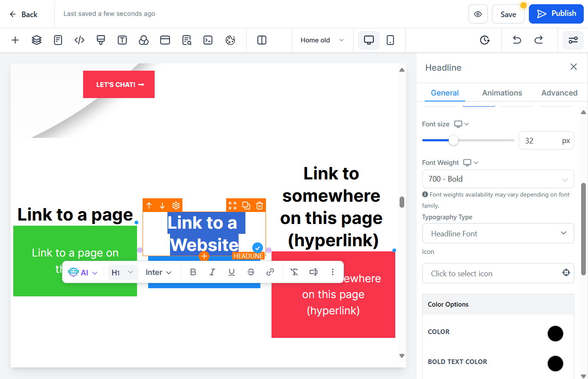Screen dimensions: 588x379
Task: Open the pages document icon
Action: [58, 40]
